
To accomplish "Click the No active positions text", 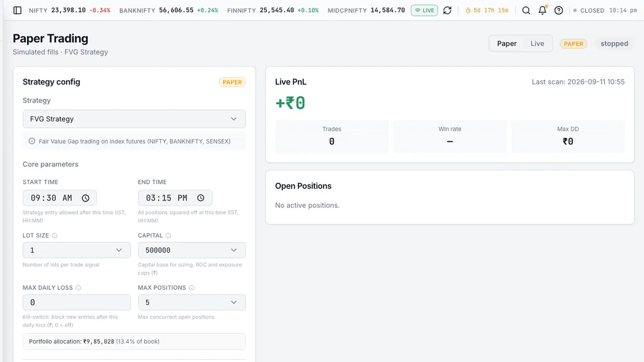I will coord(307,205).
